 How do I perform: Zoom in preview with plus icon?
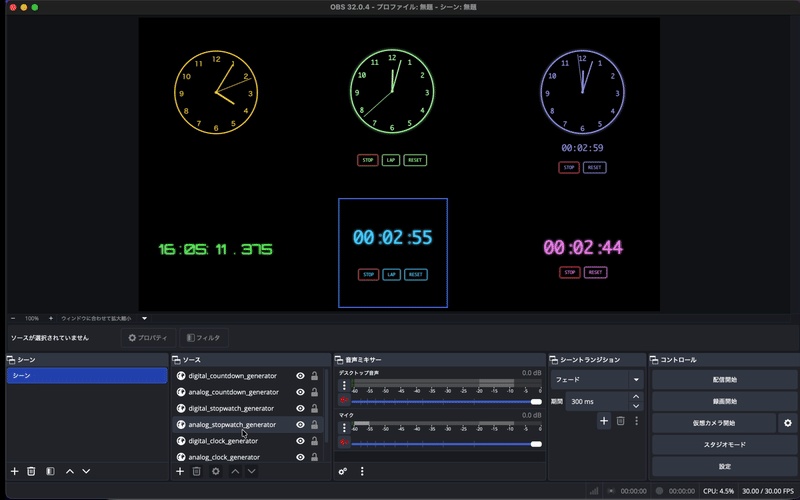(x=51, y=318)
